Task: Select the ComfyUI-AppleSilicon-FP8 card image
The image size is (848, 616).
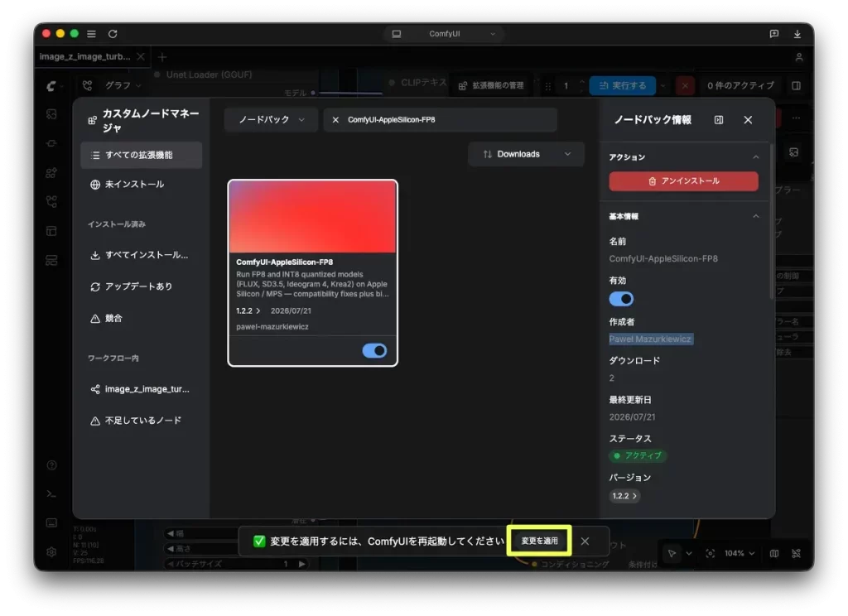Action: point(312,216)
